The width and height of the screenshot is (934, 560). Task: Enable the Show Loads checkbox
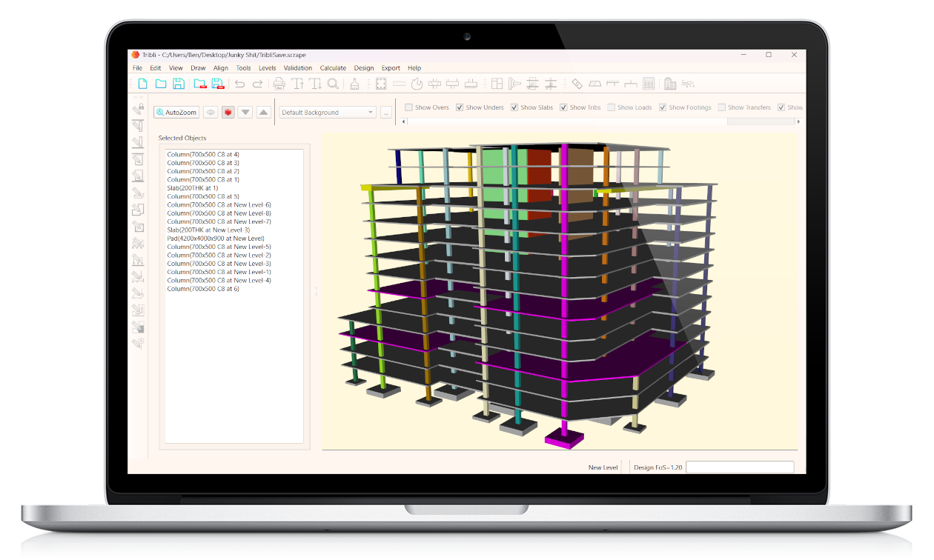point(612,107)
